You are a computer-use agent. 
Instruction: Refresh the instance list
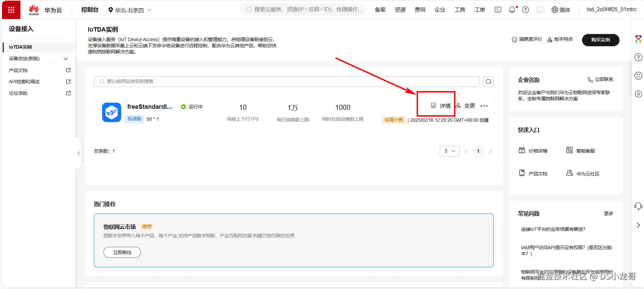coord(488,82)
